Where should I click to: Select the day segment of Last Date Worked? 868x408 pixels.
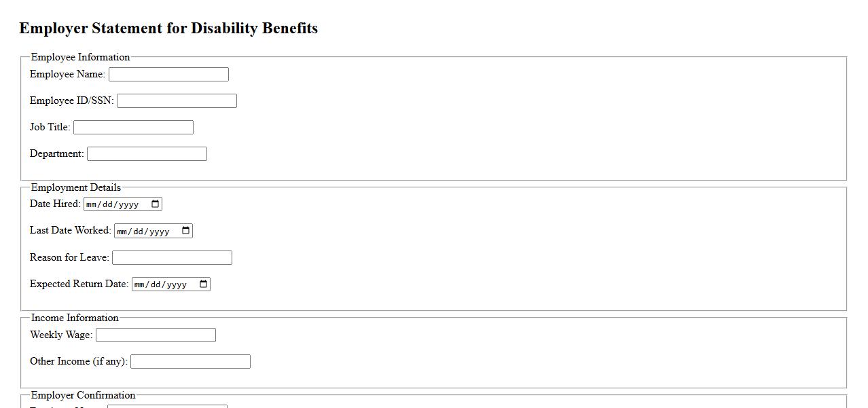tap(139, 231)
